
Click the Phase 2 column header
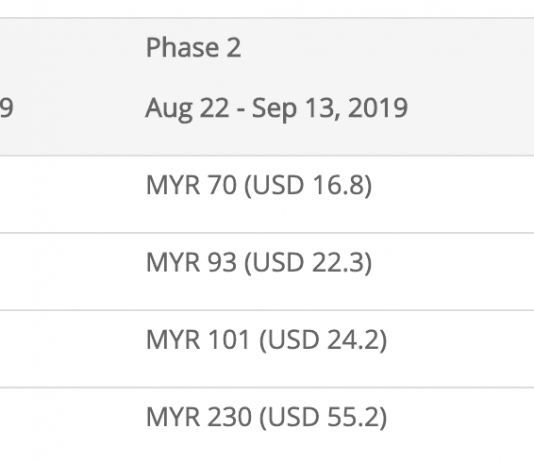(x=193, y=47)
